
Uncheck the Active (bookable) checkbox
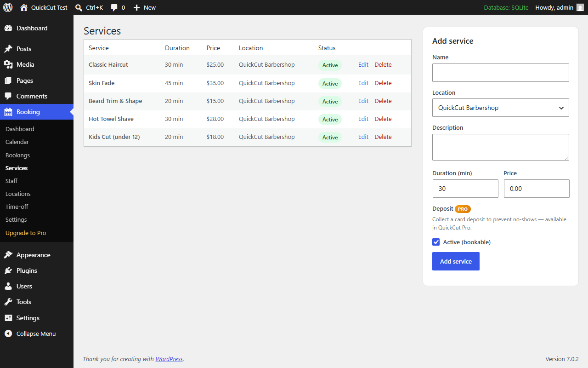point(436,242)
